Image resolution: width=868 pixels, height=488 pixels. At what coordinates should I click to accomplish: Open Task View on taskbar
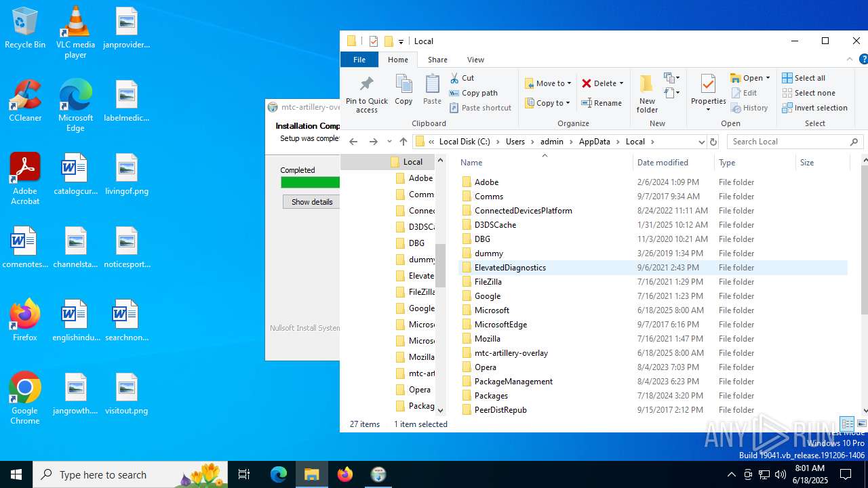[x=244, y=474]
